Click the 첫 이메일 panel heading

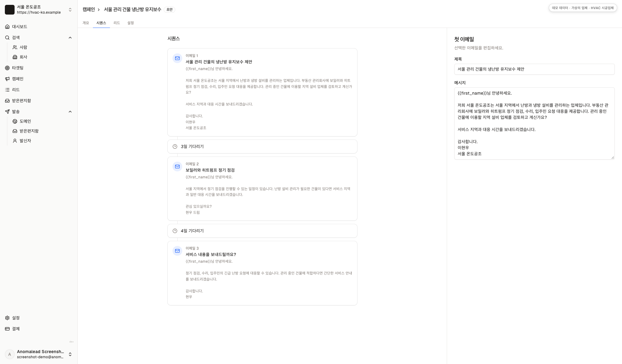pos(464,39)
